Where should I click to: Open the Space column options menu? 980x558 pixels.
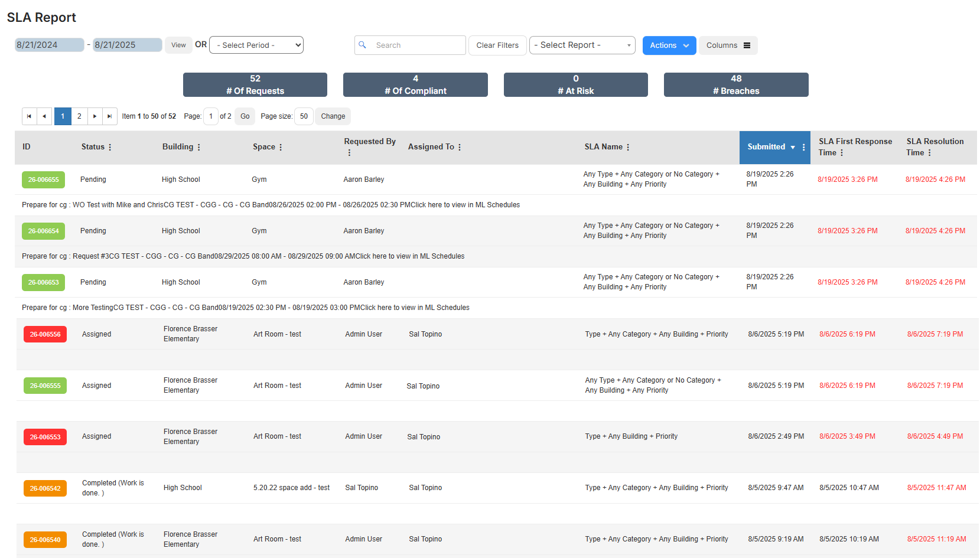(282, 147)
